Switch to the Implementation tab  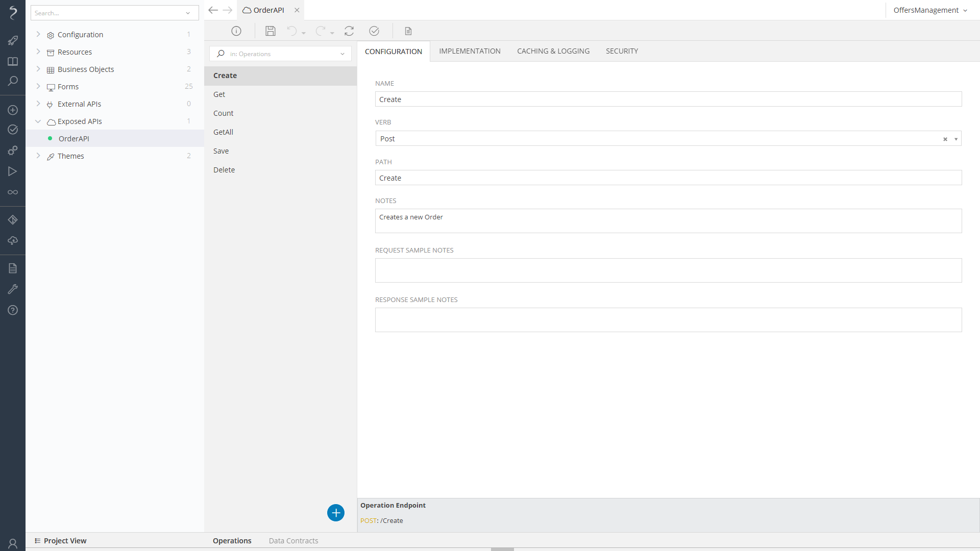click(470, 51)
